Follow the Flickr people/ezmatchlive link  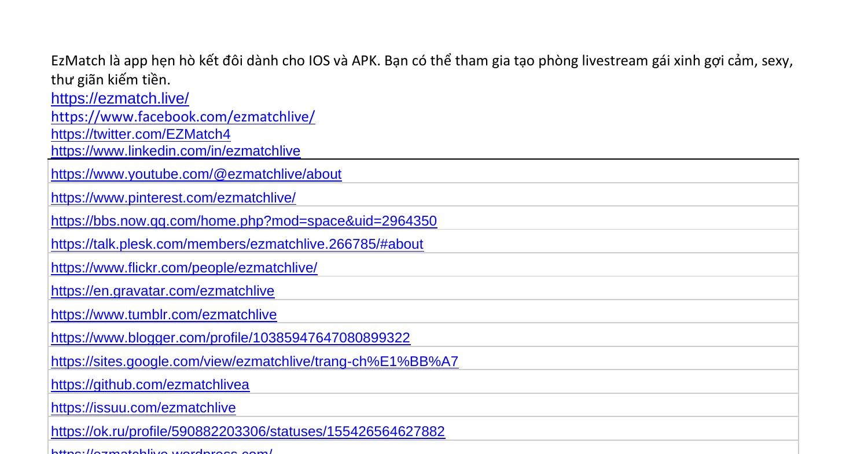(x=184, y=268)
